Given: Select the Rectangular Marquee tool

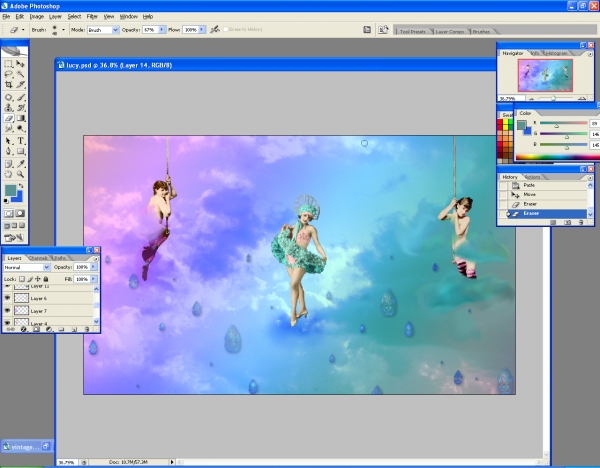Looking at the screenshot, I should (x=8, y=64).
